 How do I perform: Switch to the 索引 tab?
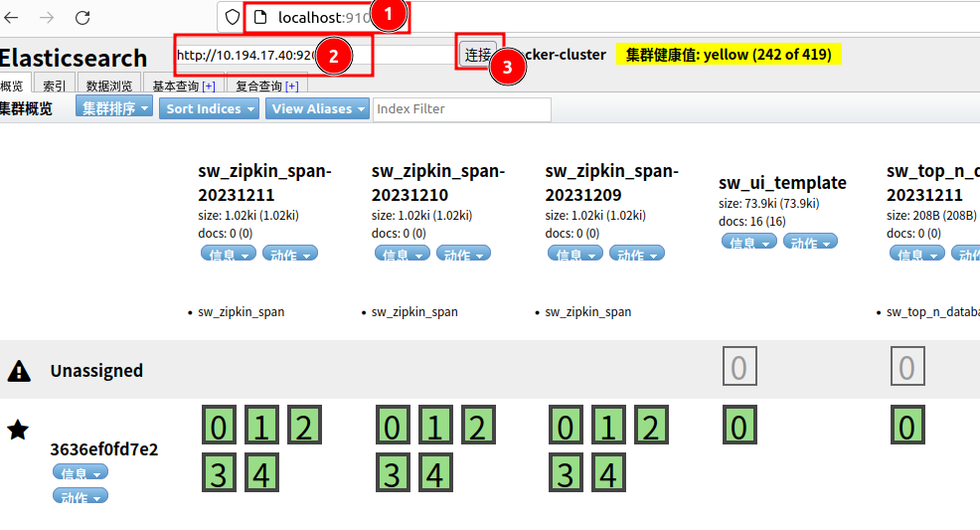55,86
